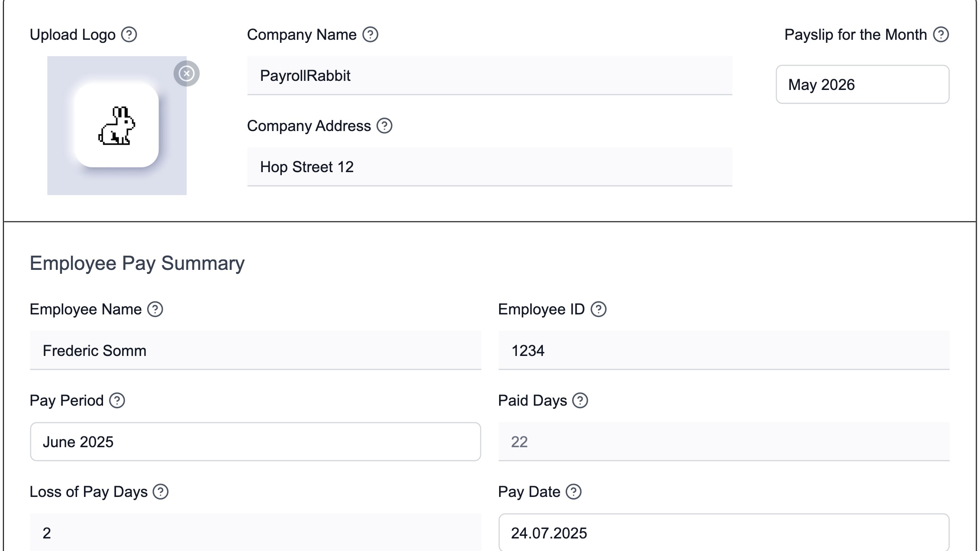Click the Pay Date help icon
Viewport: 980px width, 551px height.
point(574,491)
